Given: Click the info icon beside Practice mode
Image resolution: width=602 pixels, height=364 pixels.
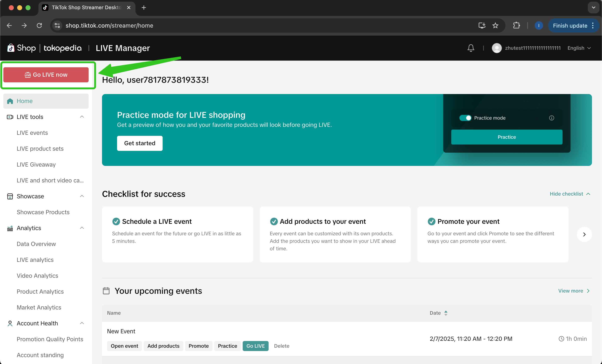Looking at the screenshot, I should point(551,118).
